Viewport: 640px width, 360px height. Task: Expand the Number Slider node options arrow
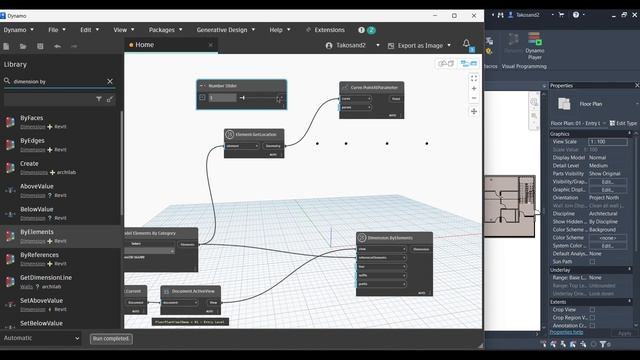pyautogui.click(x=202, y=98)
